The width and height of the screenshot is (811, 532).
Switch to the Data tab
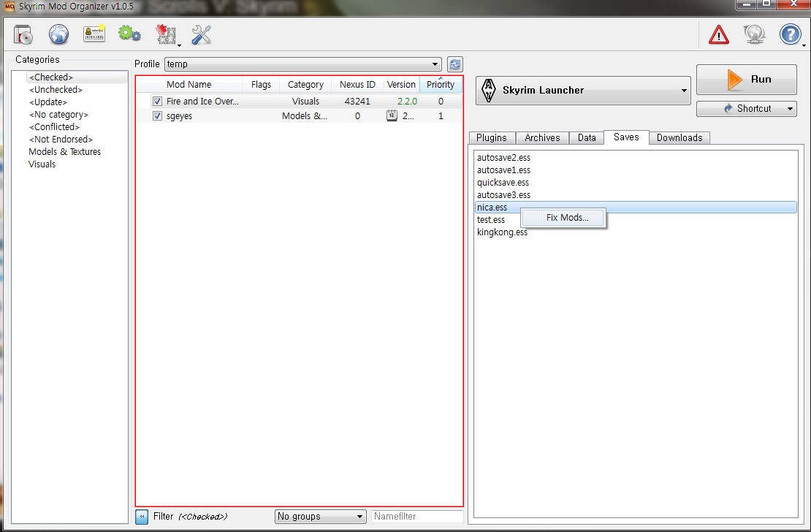point(587,137)
